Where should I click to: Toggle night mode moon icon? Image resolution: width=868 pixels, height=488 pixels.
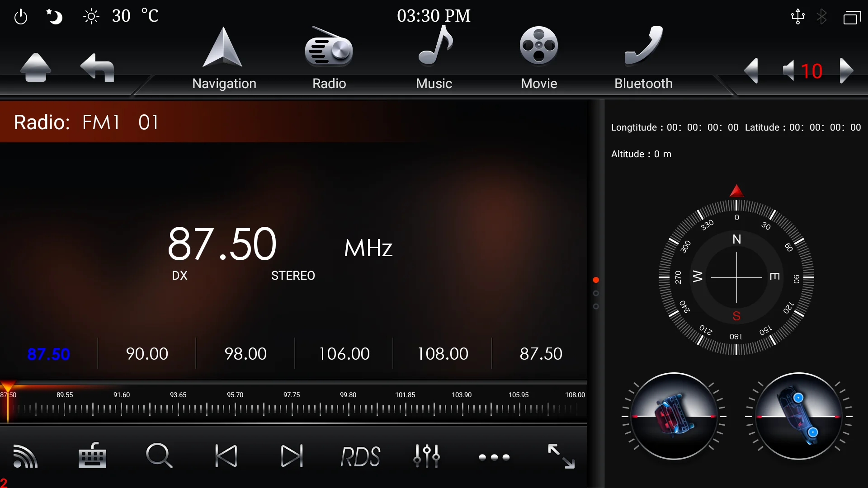pos(55,17)
